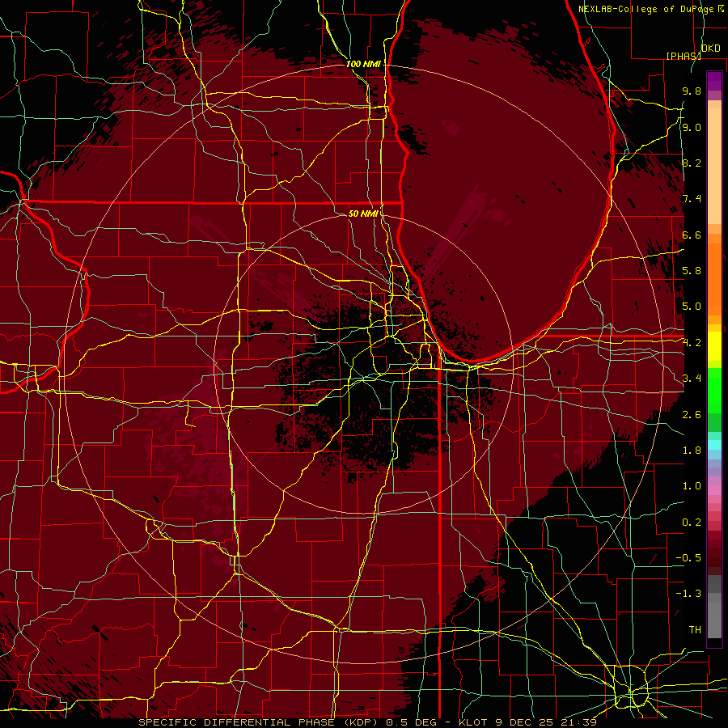728x728 pixels.
Task: Pick the yellow band of the color scale
Action: pyautogui.click(x=714, y=346)
